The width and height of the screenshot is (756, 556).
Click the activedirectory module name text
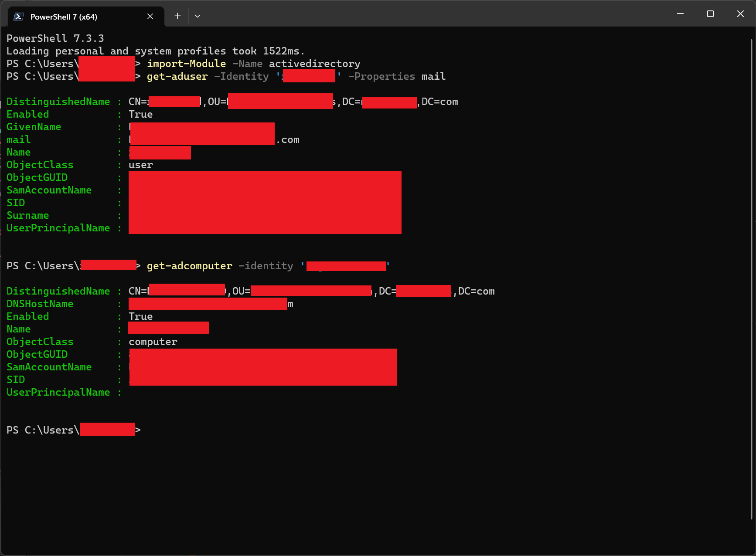(314, 64)
